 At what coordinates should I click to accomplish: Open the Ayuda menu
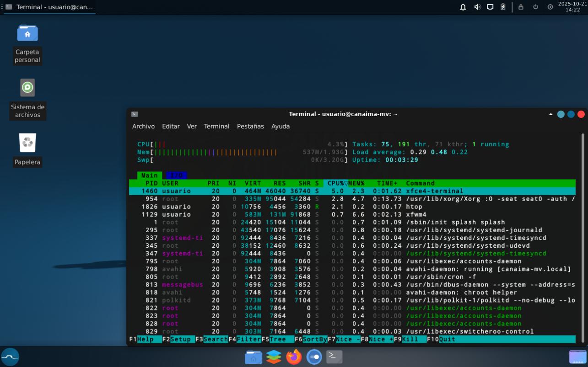tap(281, 126)
